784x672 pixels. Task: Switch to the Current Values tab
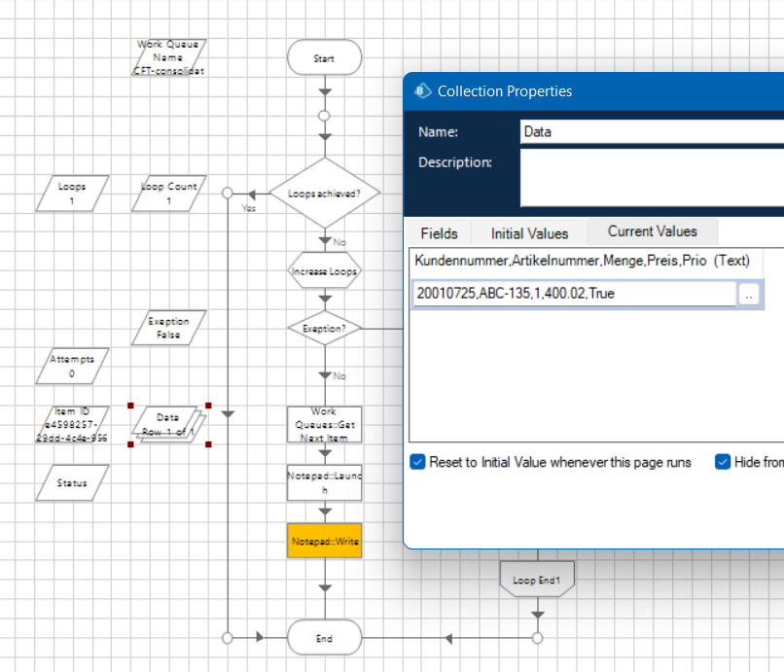(x=653, y=231)
